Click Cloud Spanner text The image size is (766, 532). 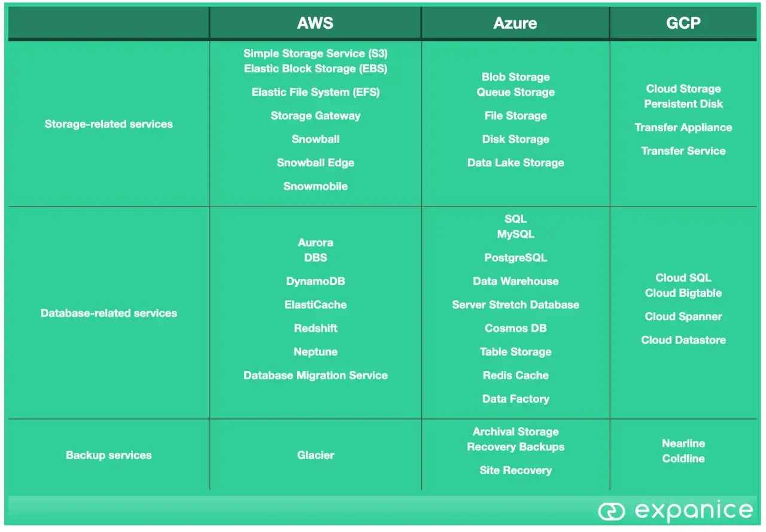(683, 317)
